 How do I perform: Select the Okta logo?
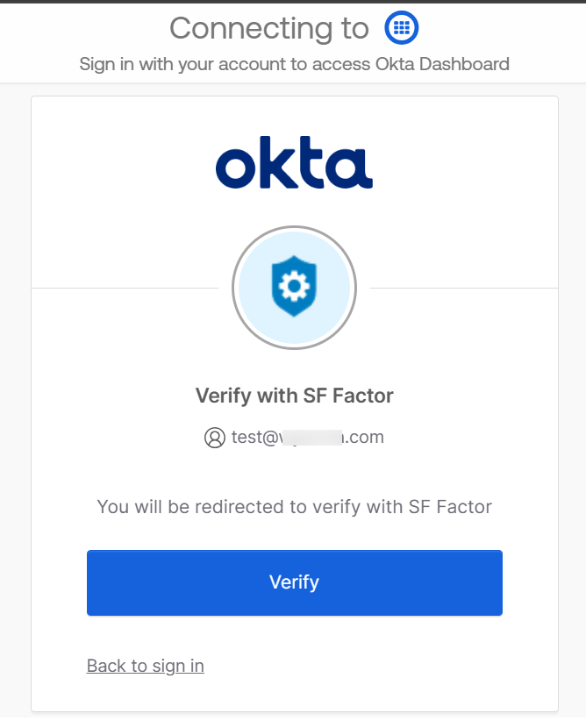pos(294,161)
